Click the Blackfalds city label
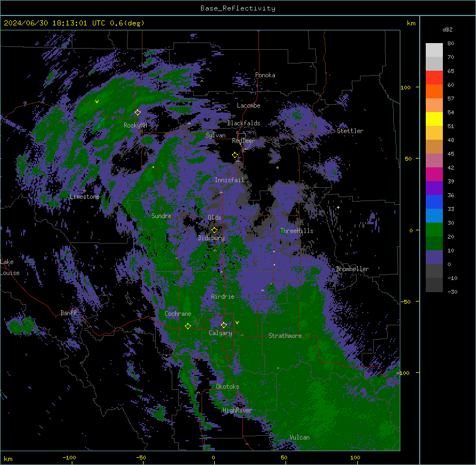Viewport: 476px width, 465px height. (244, 123)
